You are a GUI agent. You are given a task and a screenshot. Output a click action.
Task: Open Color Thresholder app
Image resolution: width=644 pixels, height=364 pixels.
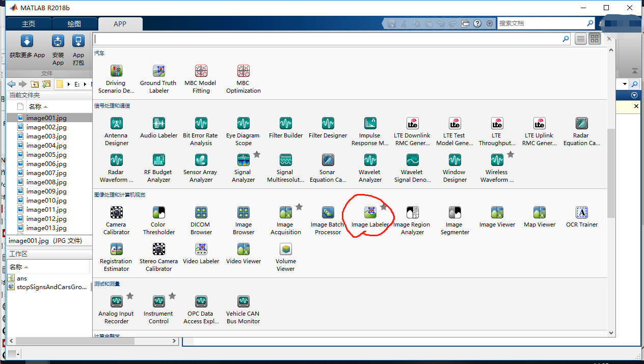pos(158,220)
